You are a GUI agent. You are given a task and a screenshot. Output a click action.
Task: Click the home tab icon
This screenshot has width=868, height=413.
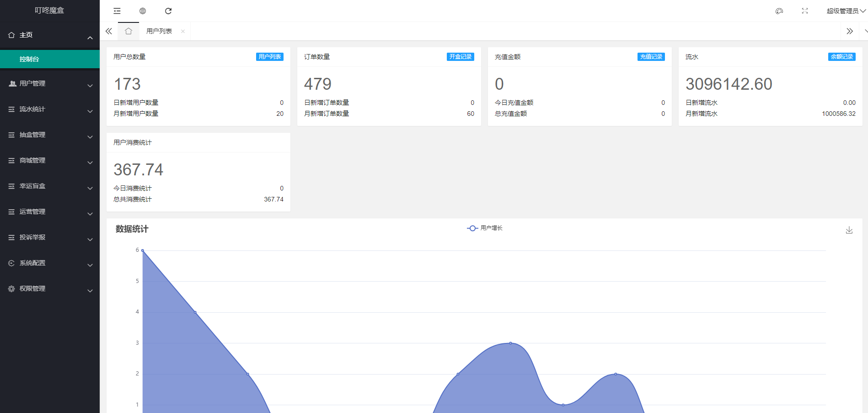coord(129,31)
